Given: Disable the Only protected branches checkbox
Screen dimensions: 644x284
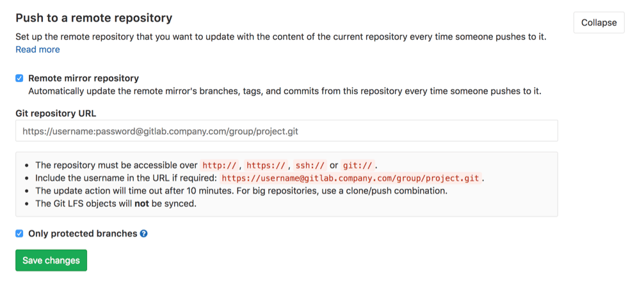Looking at the screenshot, I should point(20,234).
